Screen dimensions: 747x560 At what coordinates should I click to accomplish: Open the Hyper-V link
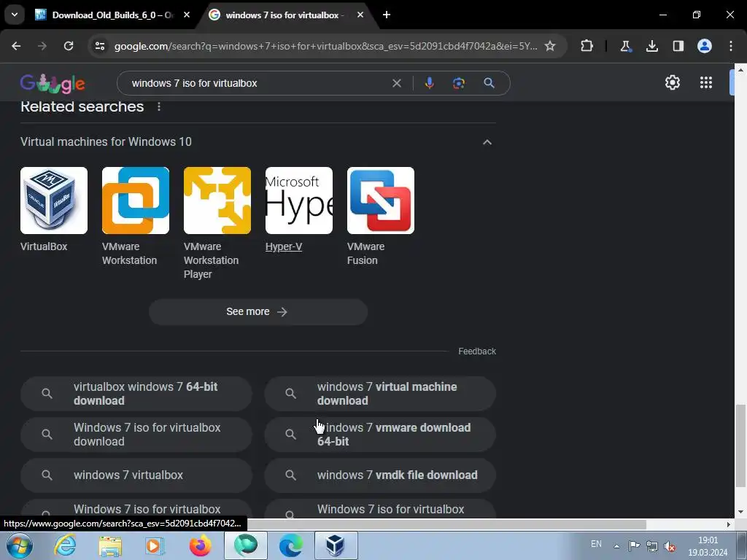click(284, 246)
